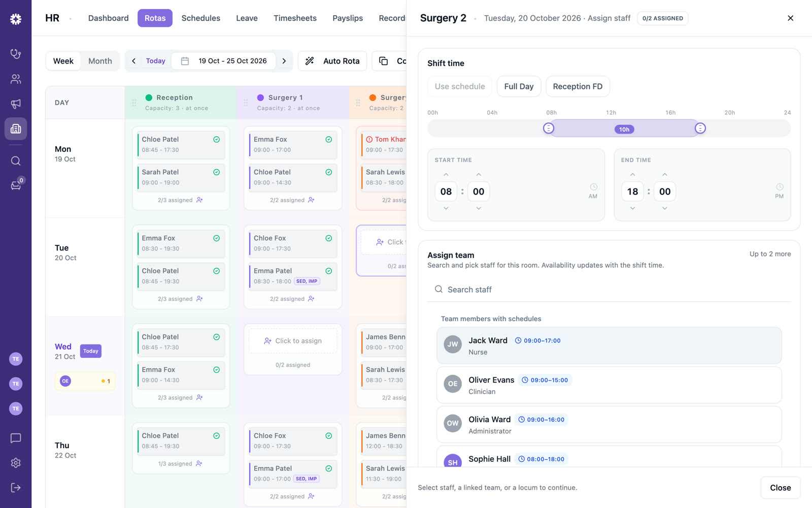The width and height of the screenshot is (812, 508).
Task: Open the megaphone announcements sidebar icon
Action: (16, 104)
